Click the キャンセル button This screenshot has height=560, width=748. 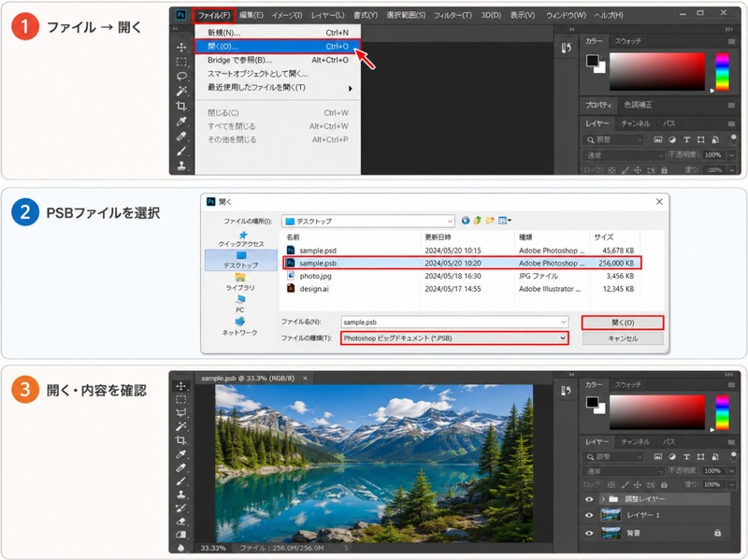click(623, 338)
